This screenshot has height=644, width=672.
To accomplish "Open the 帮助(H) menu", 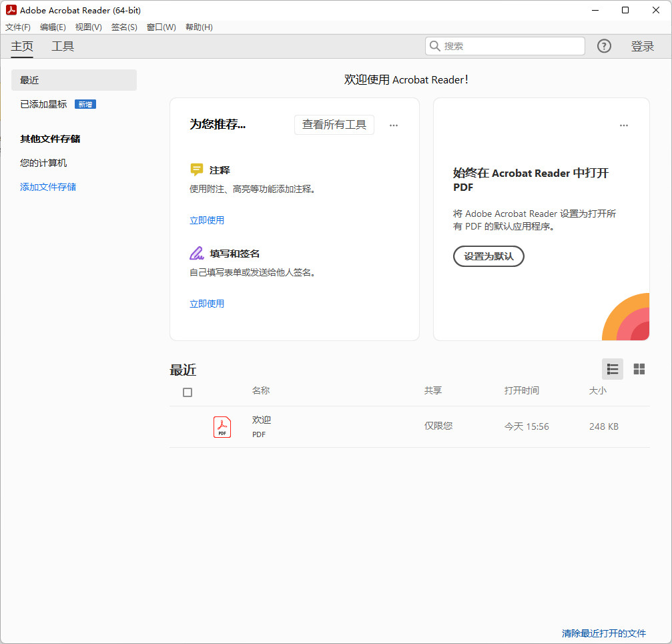I will pyautogui.click(x=199, y=27).
